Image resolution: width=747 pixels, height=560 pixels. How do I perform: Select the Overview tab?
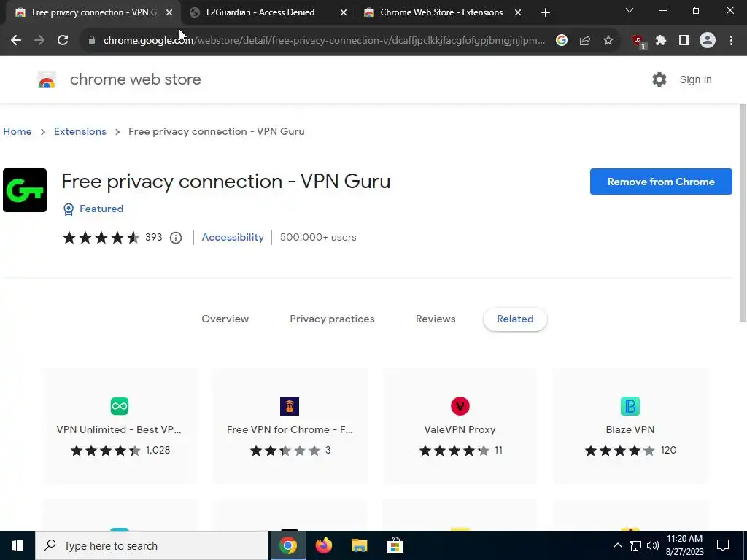pos(225,319)
